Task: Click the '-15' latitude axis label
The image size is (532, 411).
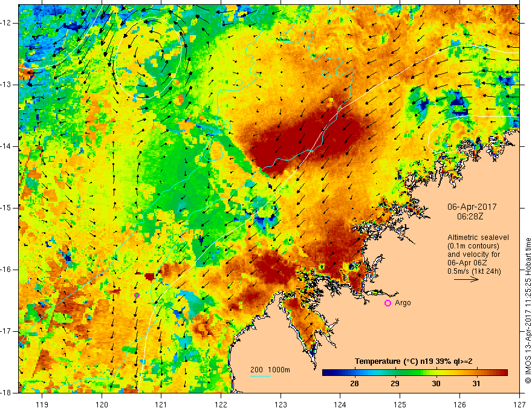Action: 6,208
